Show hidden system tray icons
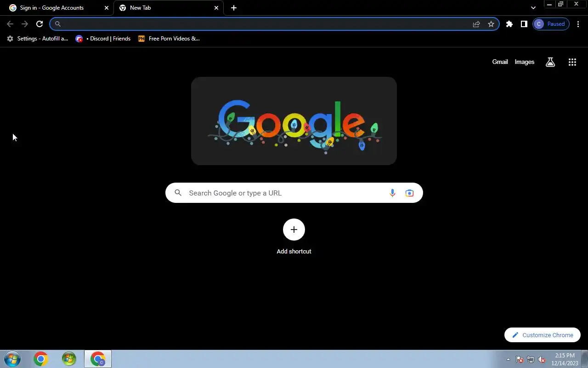 508,359
